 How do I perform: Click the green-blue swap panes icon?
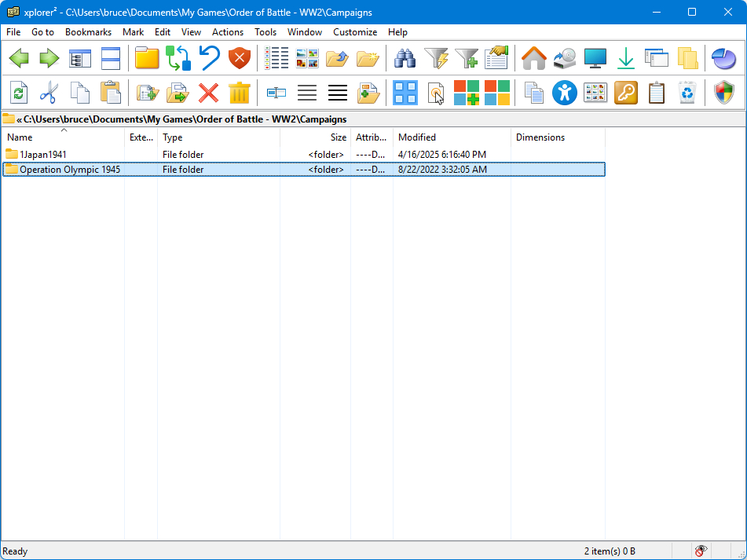[x=178, y=58]
